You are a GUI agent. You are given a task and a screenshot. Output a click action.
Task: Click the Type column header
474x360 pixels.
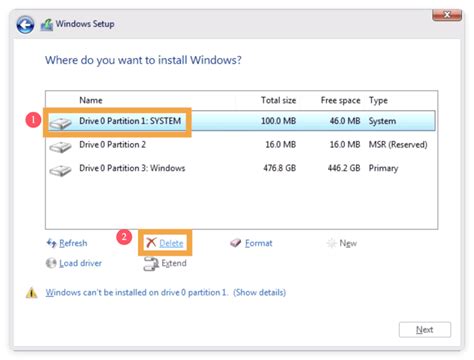click(378, 100)
